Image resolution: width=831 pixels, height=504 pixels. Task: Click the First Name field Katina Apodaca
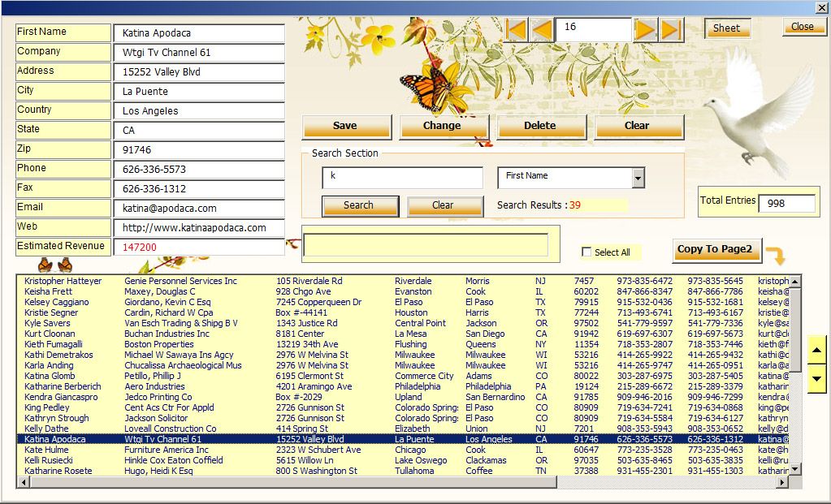[199, 32]
